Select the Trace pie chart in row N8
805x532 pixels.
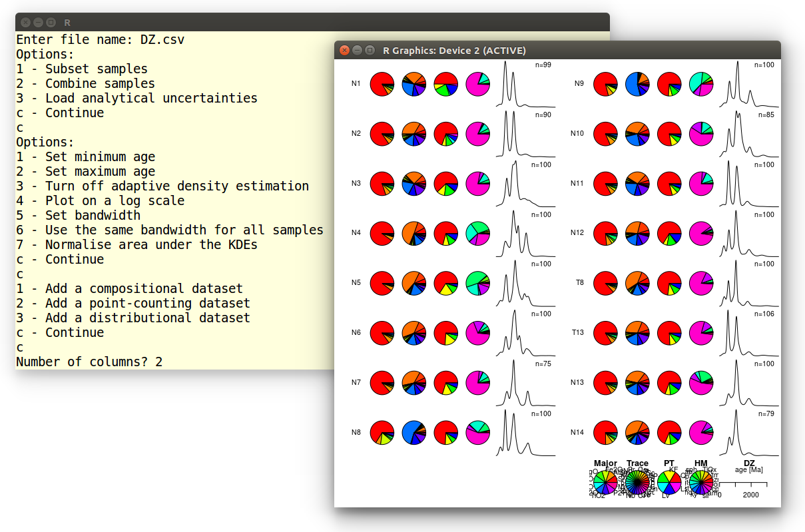pos(414,432)
